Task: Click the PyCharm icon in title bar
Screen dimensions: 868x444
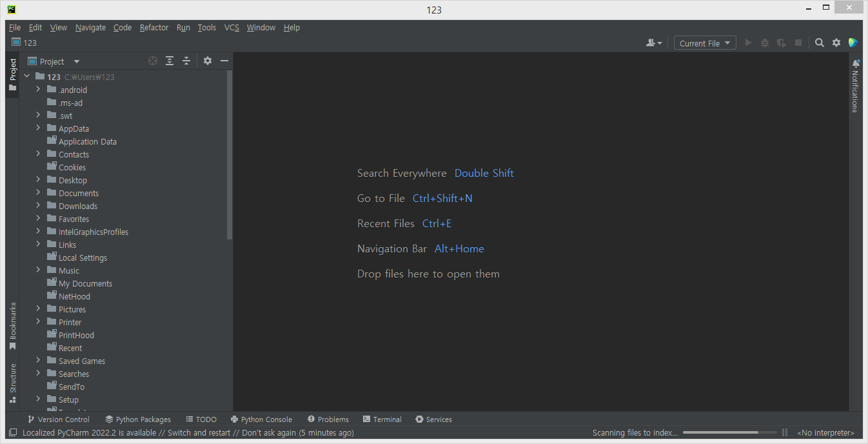Action: pyautogui.click(x=12, y=9)
